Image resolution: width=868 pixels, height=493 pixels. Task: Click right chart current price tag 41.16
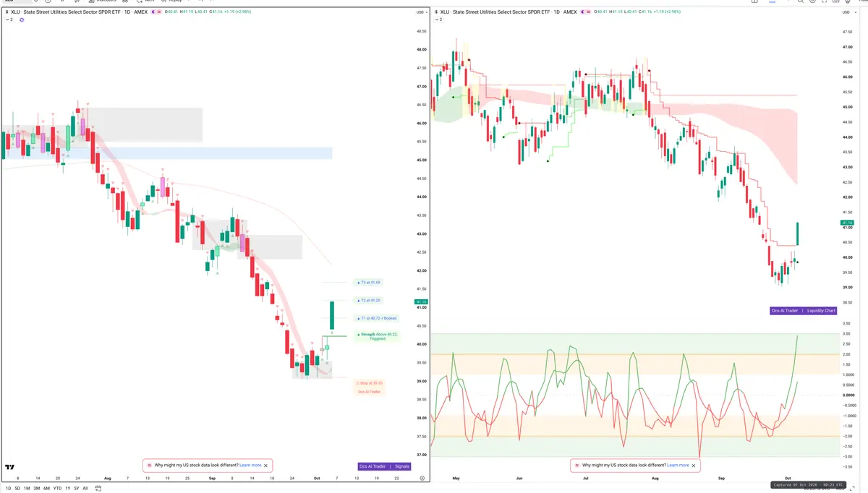point(848,223)
